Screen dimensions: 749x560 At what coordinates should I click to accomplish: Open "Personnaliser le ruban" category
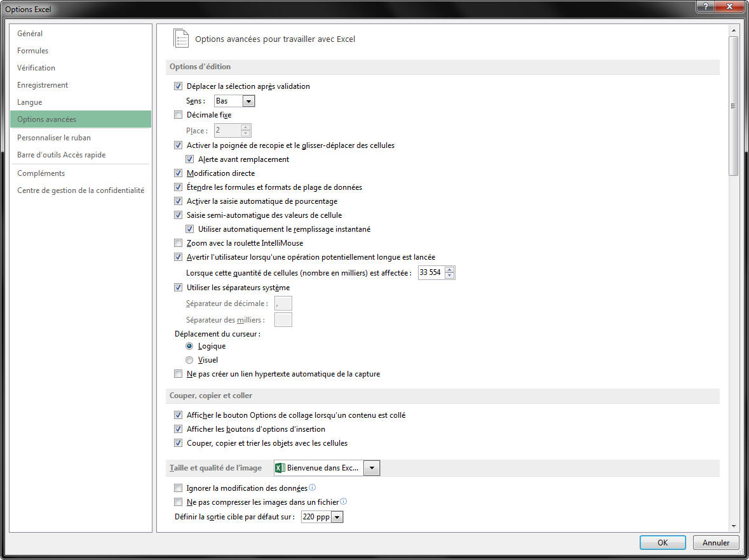pos(80,138)
